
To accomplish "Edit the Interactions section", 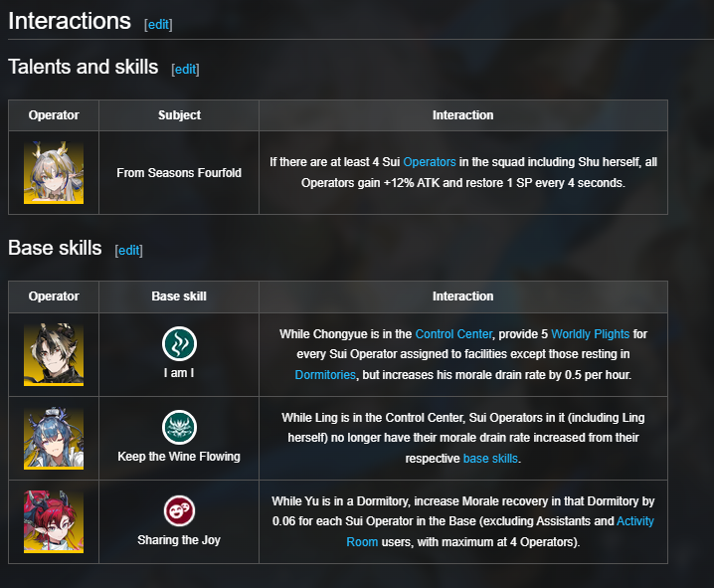I will coord(158,25).
